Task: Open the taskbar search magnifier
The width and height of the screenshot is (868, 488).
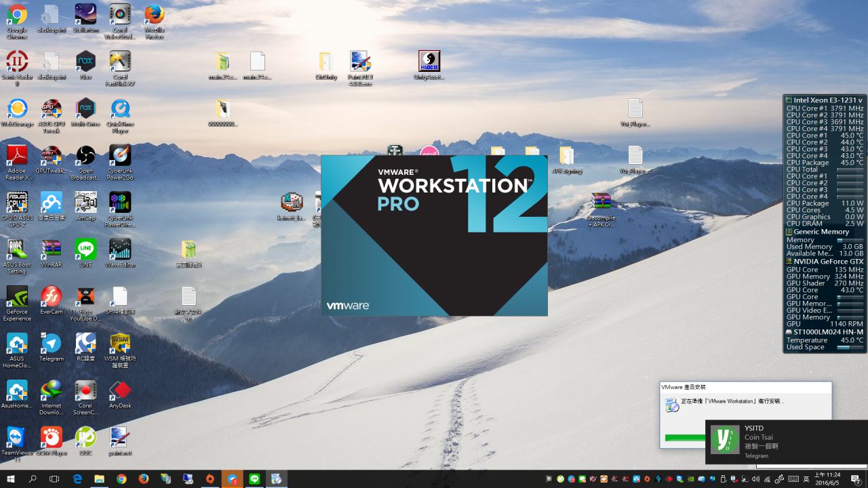Action: [33, 479]
